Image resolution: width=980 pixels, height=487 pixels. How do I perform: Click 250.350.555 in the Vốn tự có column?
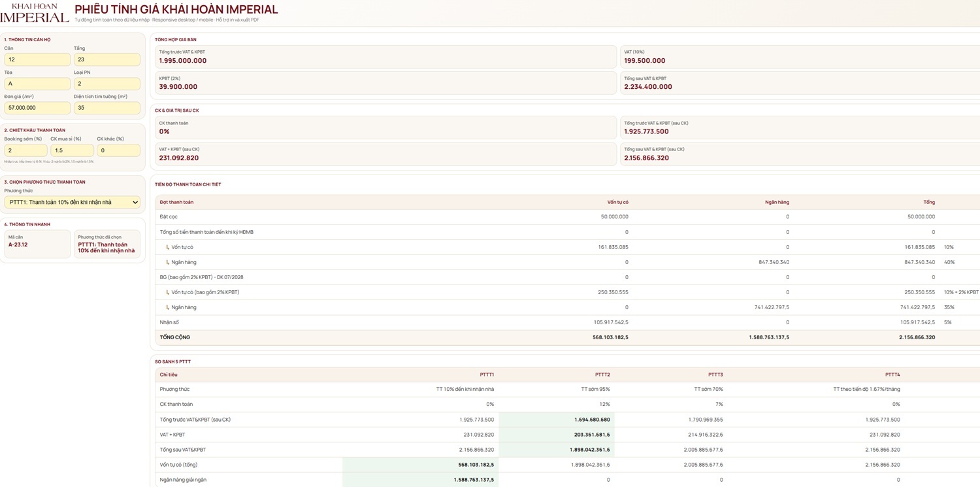point(613,292)
